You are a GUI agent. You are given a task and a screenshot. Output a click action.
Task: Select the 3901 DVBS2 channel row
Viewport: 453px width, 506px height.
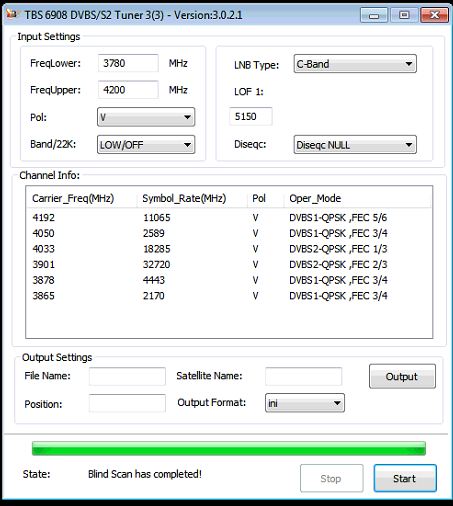[x=229, y=265]
